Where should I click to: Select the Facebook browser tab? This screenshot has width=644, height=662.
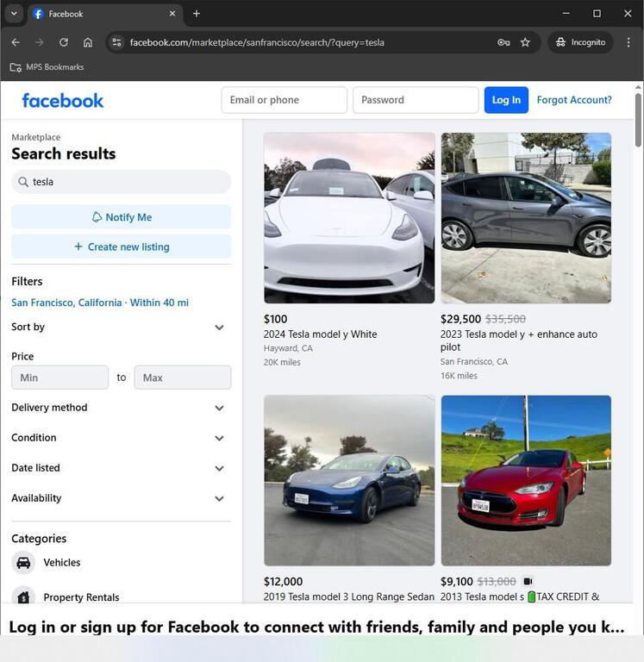105,14
